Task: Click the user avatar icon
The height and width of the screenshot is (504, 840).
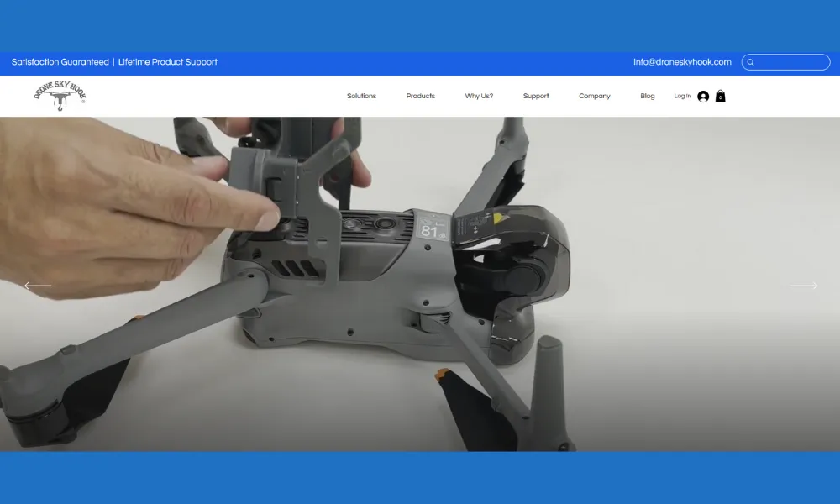Action: point(703,97)
